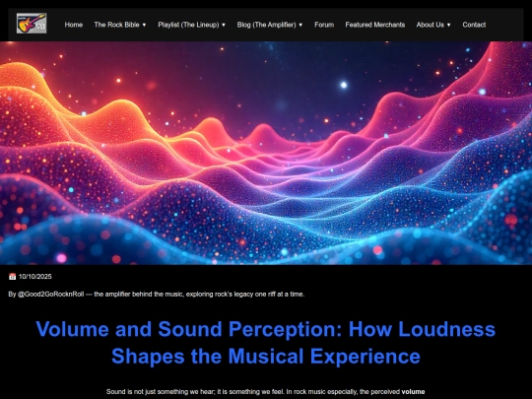The image size is (532, 399).
Task: Open the Playlist (The Lineup) menu
Action: coord(188,25)
